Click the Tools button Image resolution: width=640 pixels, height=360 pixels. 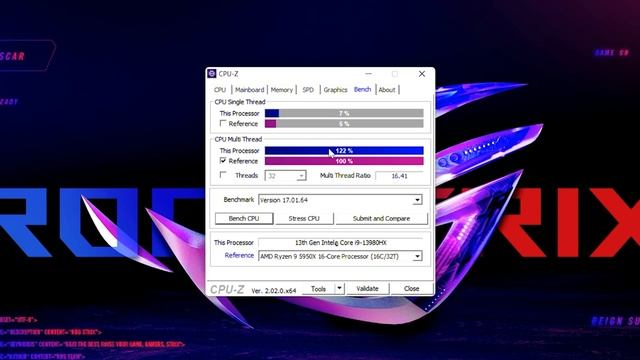click(318, 289)
